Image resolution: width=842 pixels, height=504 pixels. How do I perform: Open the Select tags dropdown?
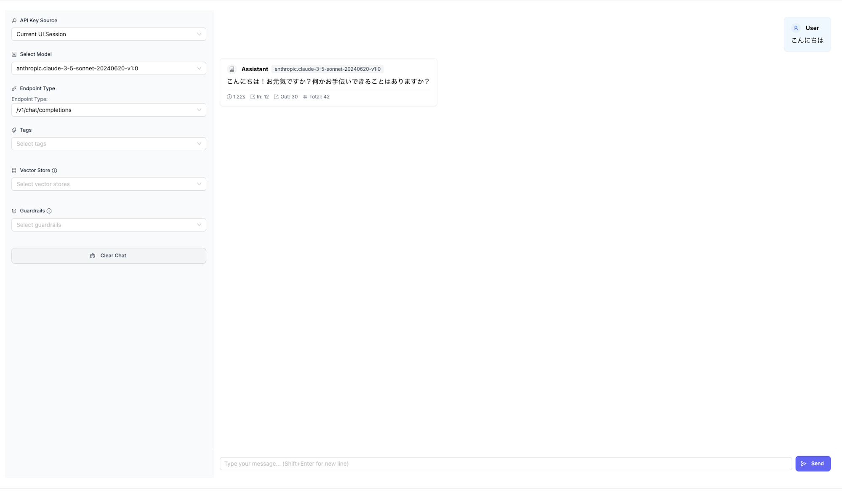point(109,144)
